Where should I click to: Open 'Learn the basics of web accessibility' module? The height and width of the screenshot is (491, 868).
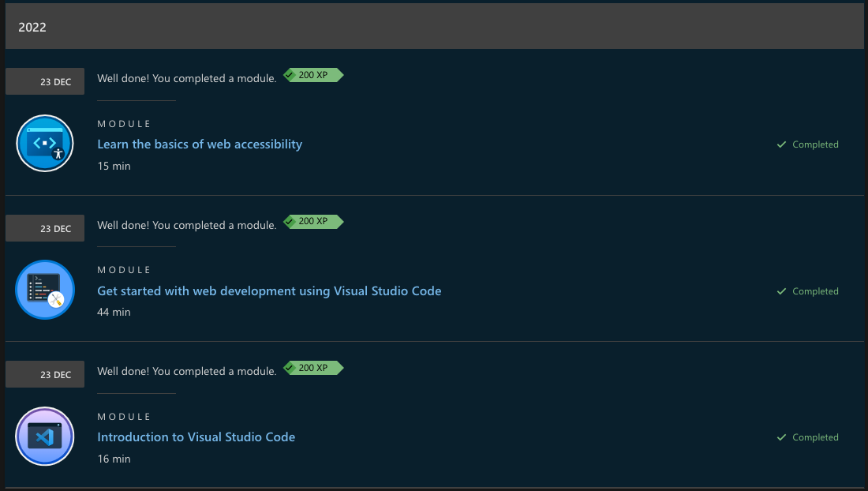[x=200, y=144]
